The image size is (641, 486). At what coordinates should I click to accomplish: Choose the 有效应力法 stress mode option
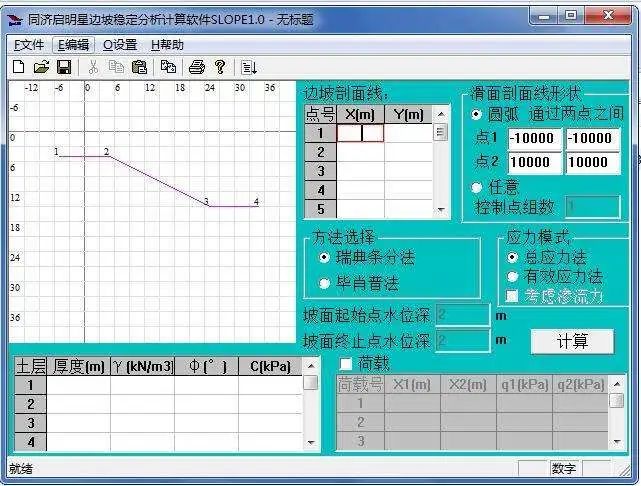[513, 276]
